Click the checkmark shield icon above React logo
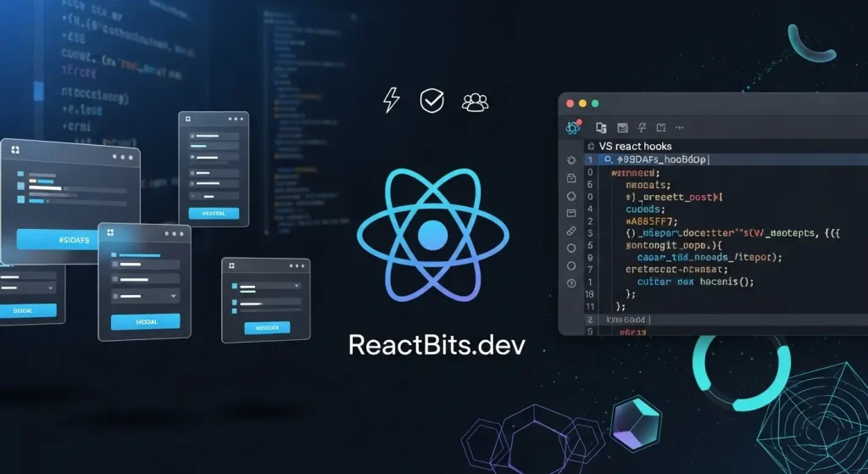868x474 pixels. click(x=431, y=101)
